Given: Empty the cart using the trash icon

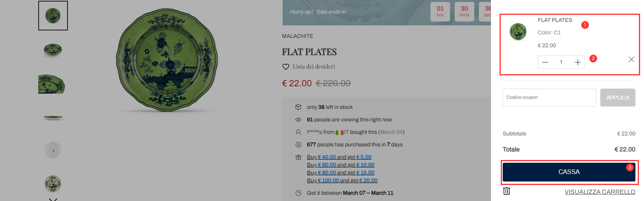Looking at the screenshot, I should 507,191.
